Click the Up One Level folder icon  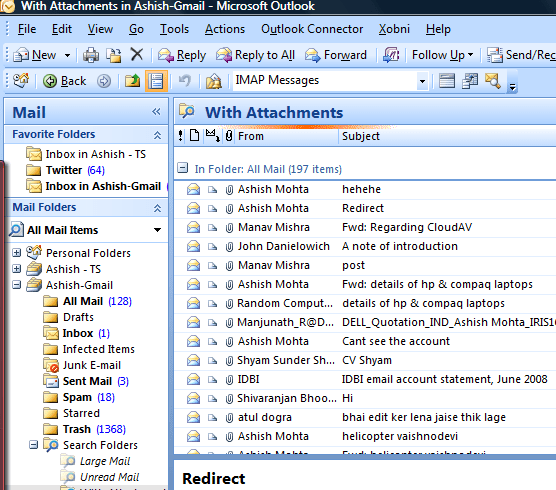132,81
